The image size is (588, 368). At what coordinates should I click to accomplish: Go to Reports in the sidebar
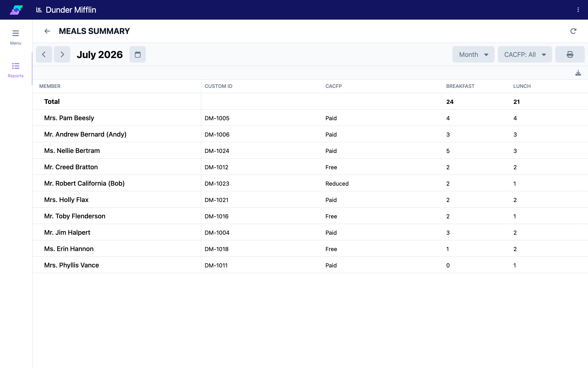[16, 70]
